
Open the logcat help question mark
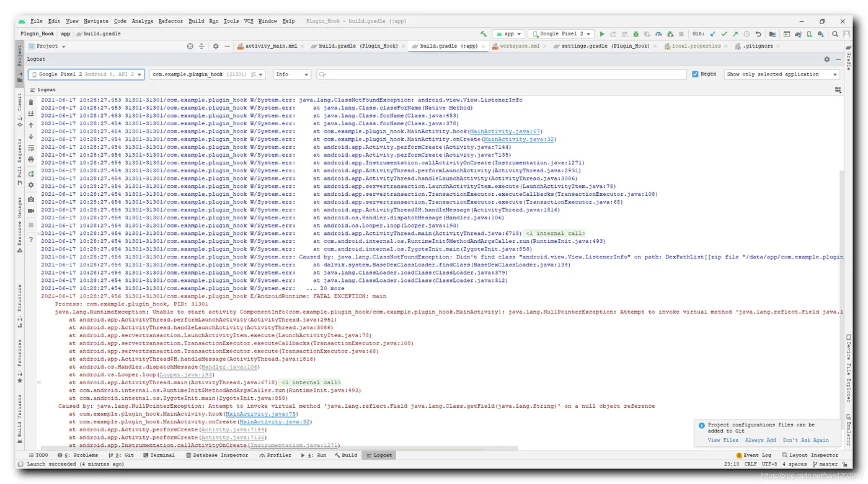click(x=31, y=240)
